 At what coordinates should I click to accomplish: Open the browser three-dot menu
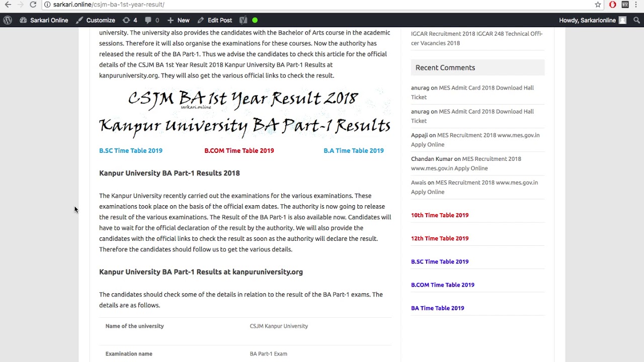(637, 5)
